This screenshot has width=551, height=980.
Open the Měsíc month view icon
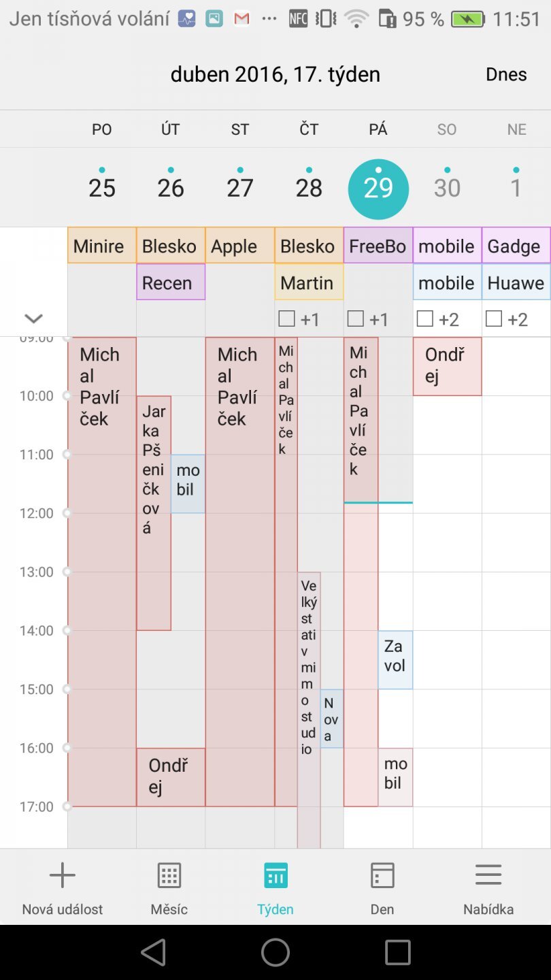[169, 875]
